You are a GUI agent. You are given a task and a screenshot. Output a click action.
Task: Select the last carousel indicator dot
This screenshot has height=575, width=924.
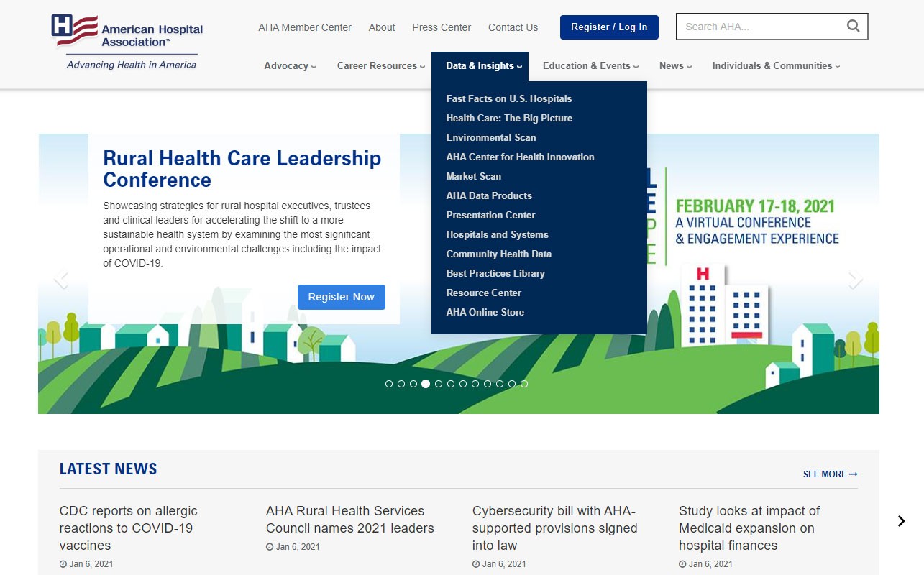(524, 384)
